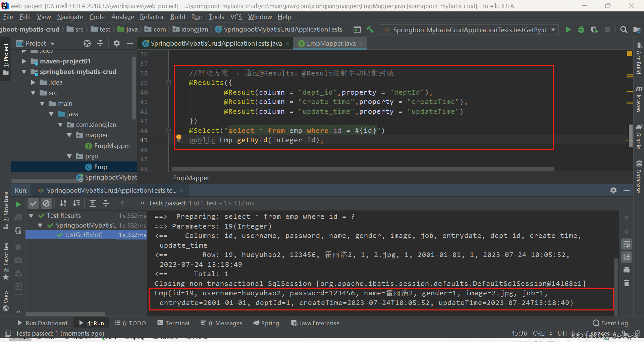
Task: Open the Project Structure icon
Action: point(637,30)
